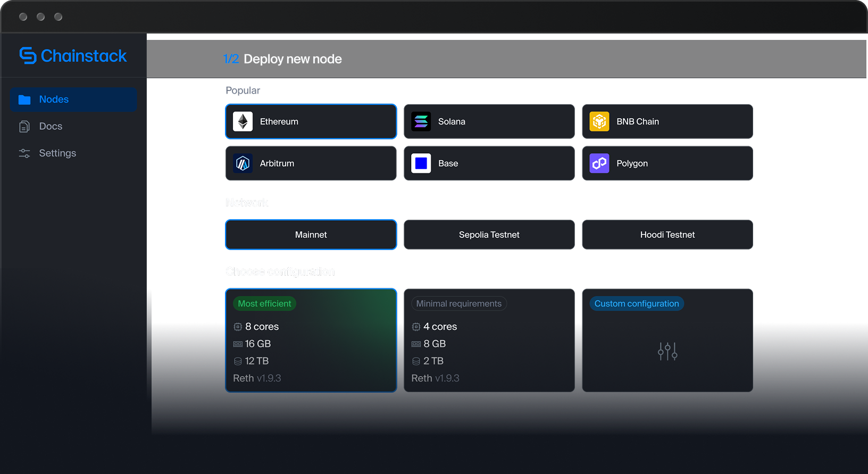Click CPU icon beside 8 cores
868x474 pixels.
tap(238, 327)
